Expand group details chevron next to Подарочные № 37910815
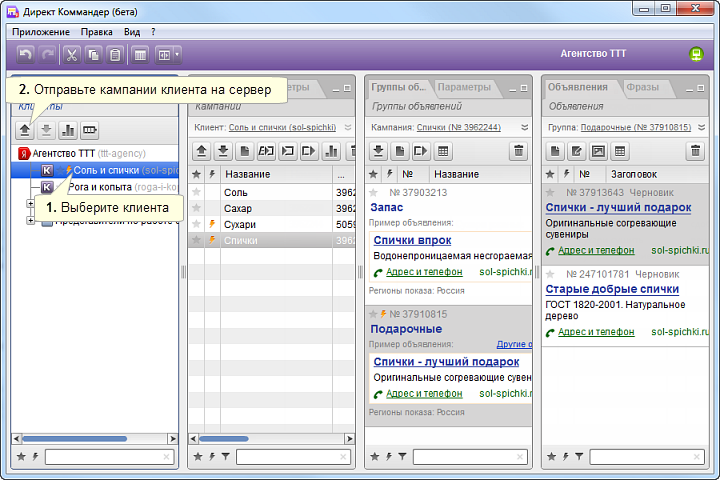 pyautogui.click(x=701, y=127)
